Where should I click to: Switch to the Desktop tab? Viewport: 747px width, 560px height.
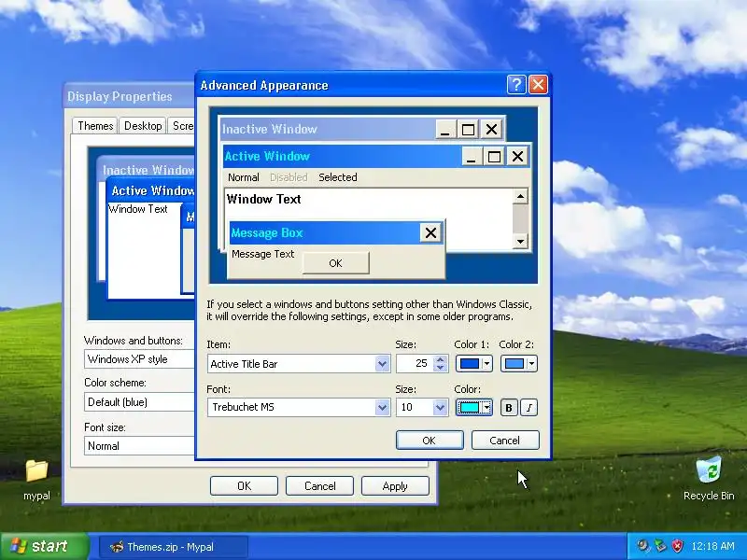pos(143,126)
